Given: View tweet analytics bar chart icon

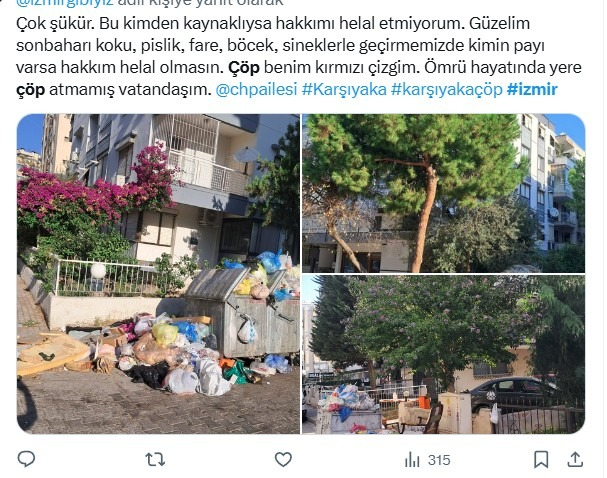Looking at the screenshot, I should click(412, 460).
